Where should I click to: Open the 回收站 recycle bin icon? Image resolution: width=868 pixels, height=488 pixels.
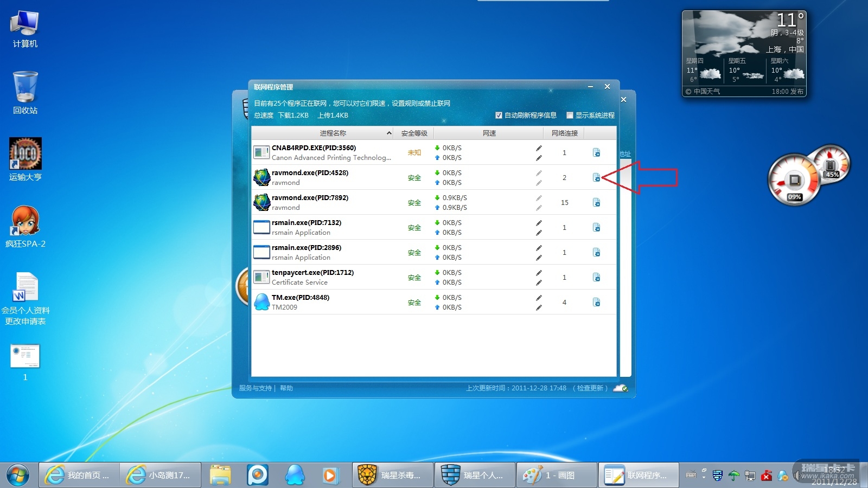(x=25, y=93)
